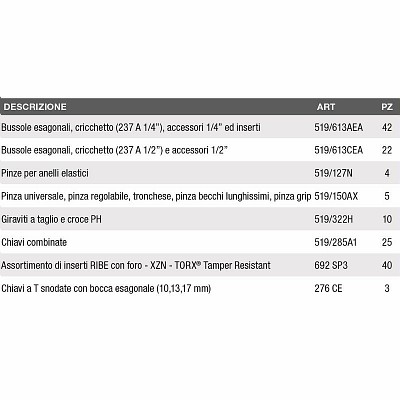Click the Bussole esagonali 1/2" description
This screenshot has width=400, height=400.
coord(114,150)
